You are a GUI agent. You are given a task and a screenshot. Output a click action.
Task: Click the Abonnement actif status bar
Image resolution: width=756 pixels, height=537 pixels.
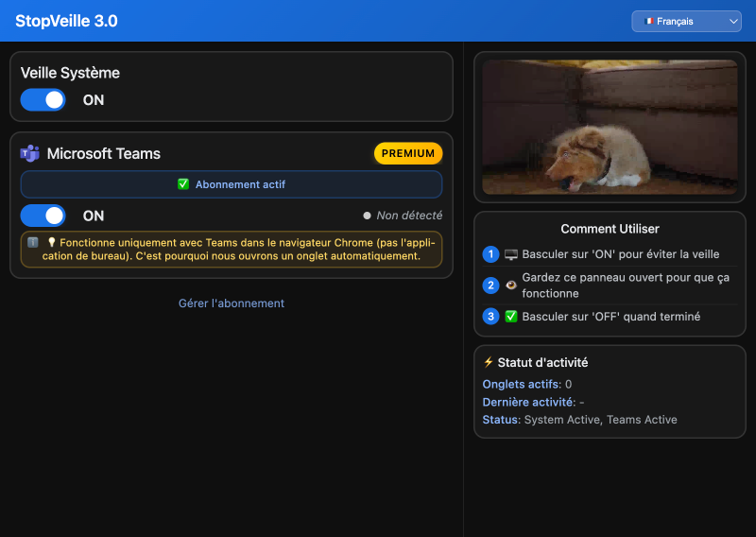tap(232, 184)
